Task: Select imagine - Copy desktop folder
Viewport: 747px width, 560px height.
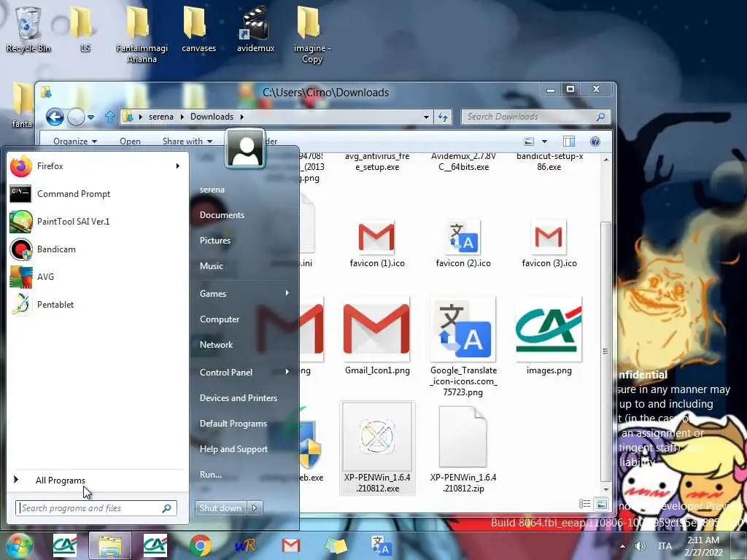Action: click(x=312, y=34)
